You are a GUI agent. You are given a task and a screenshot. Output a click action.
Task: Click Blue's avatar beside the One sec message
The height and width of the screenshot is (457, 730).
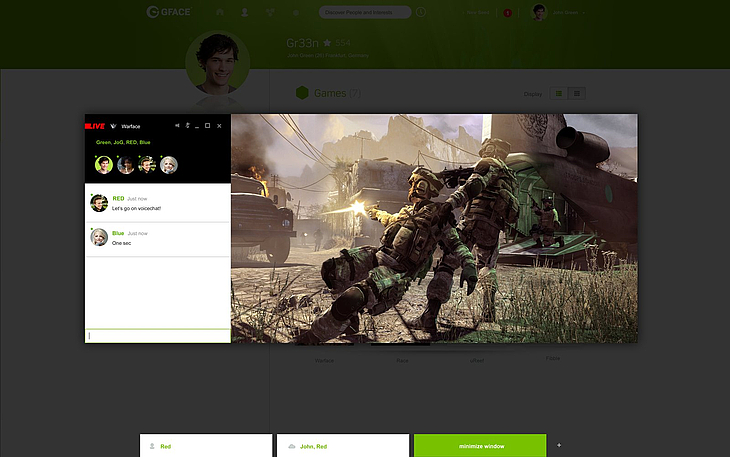click(x=99, y=237)
